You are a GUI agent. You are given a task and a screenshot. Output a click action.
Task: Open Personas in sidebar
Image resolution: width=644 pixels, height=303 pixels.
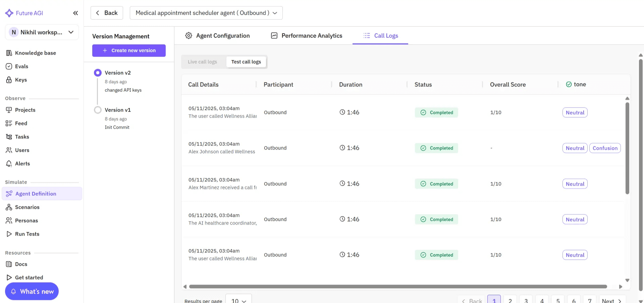click(x=26, y=221)
